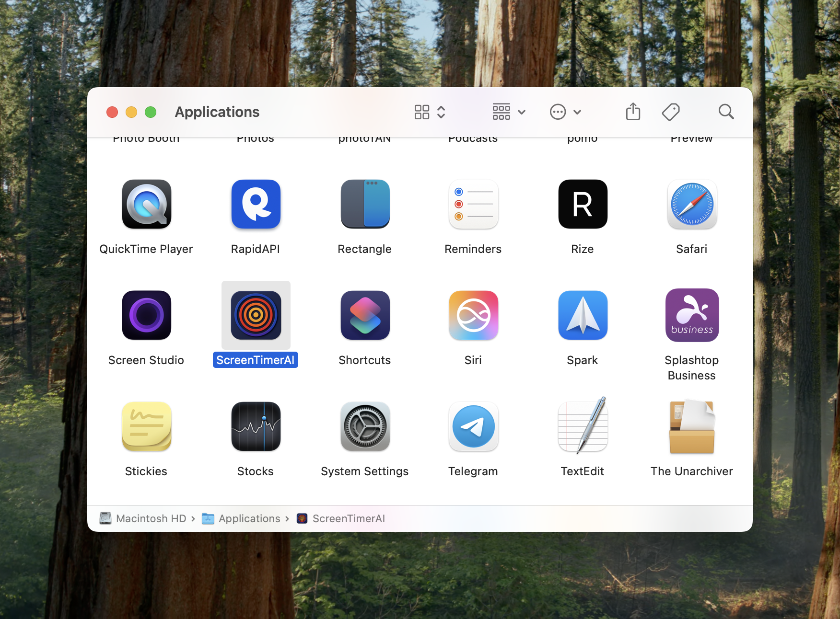Select the Rize app icon
The width and height of the screenshot is (840, 619).
click(x=582, y=204)
